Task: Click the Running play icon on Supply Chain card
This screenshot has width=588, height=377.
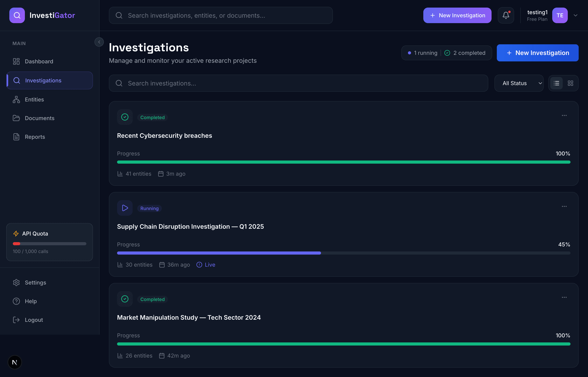Action: pos(125,208)
